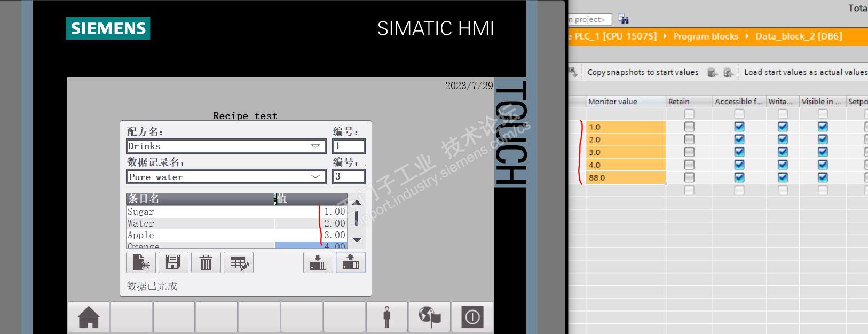Screen dimensions: 868x334
Task: Select the Apple entry row
Action: tap(236, 235)
